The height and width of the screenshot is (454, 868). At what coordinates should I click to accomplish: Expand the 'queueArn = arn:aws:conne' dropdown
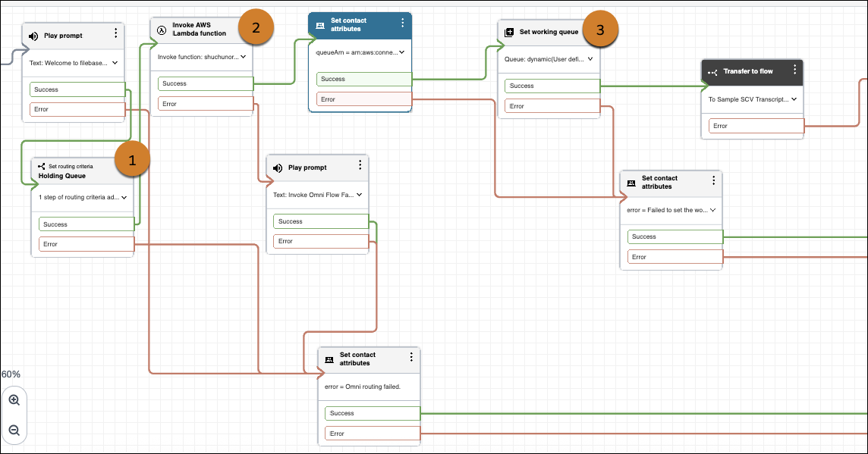point(402,52)
